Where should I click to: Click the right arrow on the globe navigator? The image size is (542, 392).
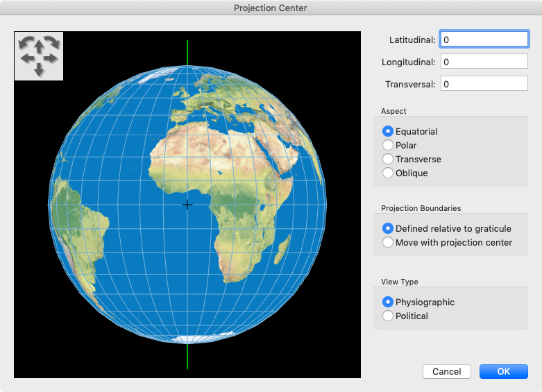[50, 58]
